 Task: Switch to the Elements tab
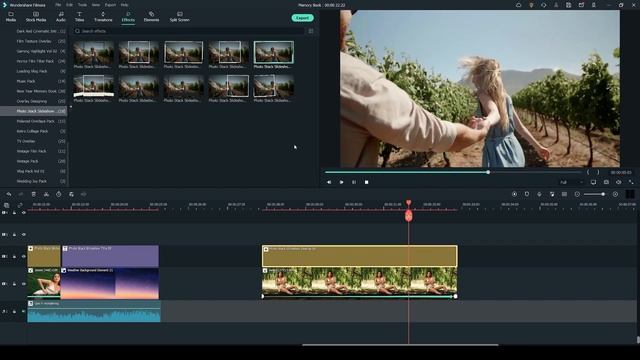[151, 17]
